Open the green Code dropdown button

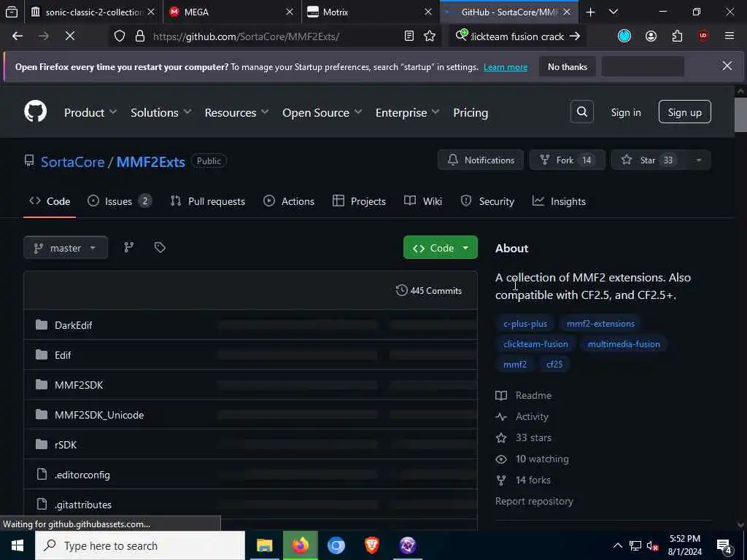coord(440,248)
